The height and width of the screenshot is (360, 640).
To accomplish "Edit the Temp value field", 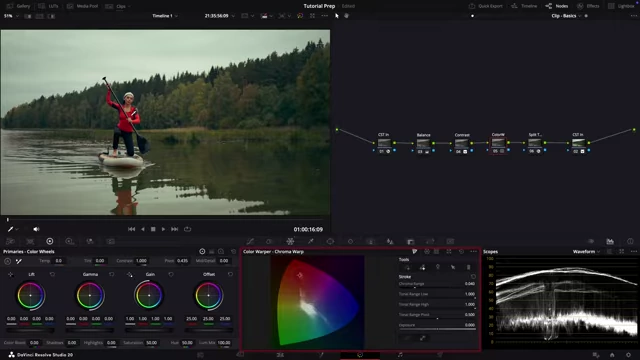I will click(59, 261).
